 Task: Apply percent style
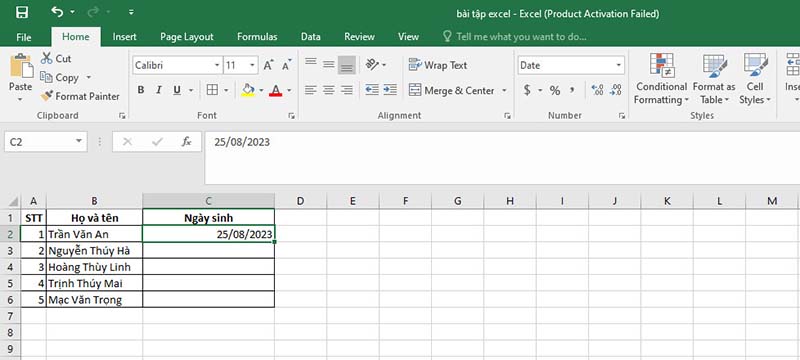pyautogui.click(x=555, y=90)
